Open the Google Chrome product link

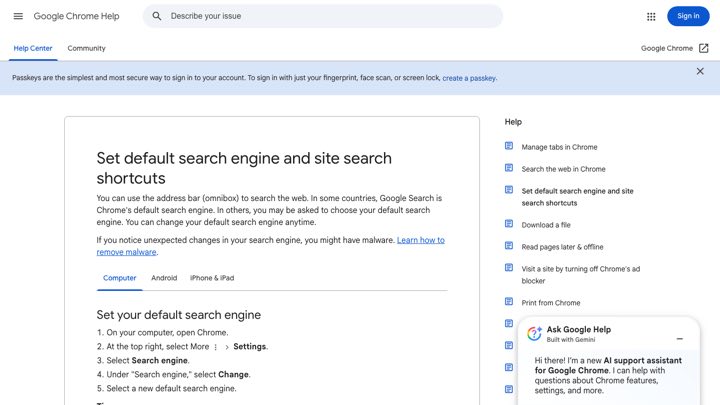[x=667, y=48]
